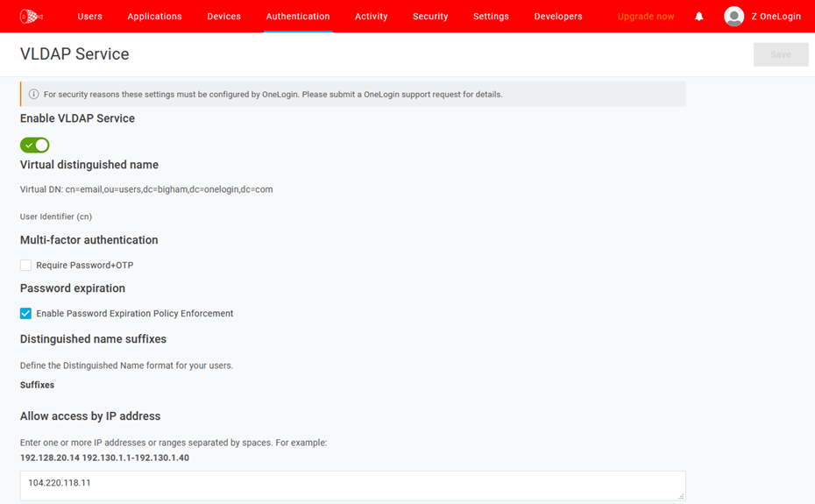Click the OneLogin logo icon
This screenshot has height=504, width=815.
[32, 17]
